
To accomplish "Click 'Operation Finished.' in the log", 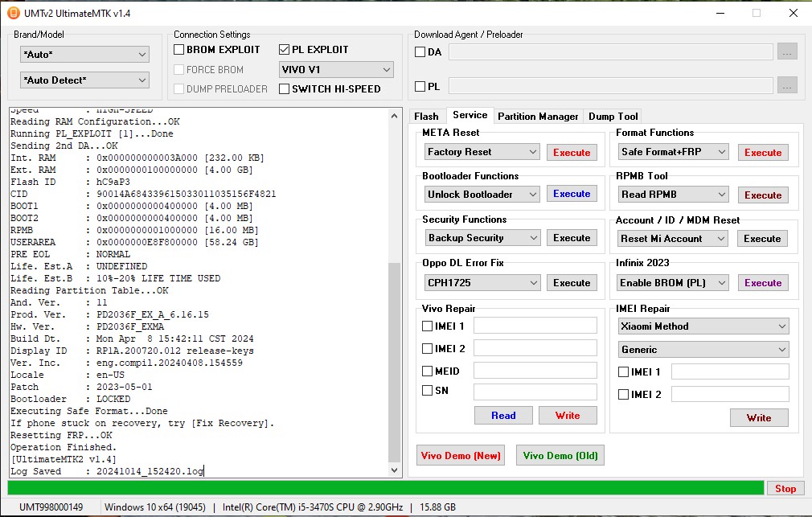I will click(64, 447).
